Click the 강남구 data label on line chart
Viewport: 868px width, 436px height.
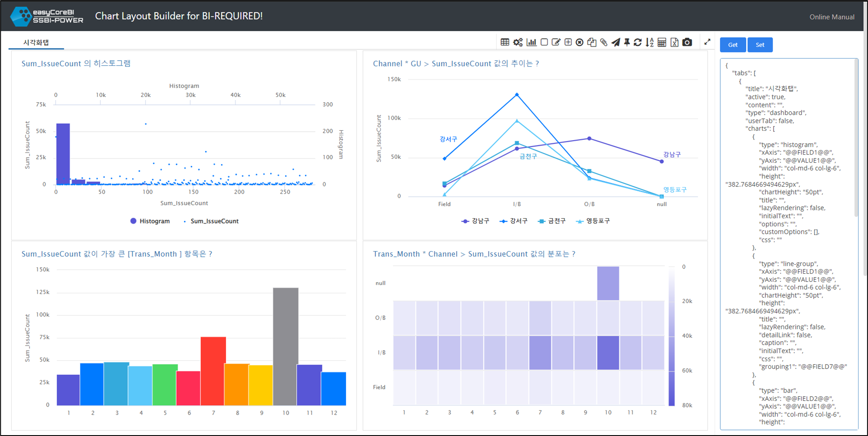[672, 155]
